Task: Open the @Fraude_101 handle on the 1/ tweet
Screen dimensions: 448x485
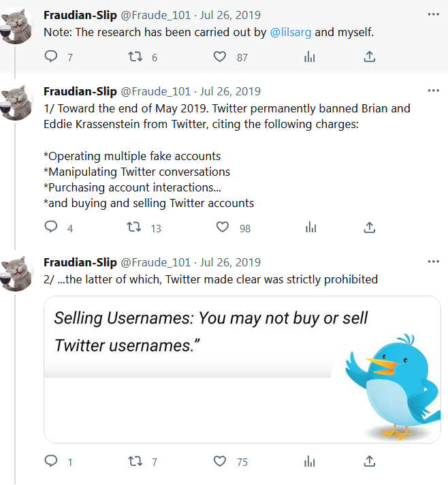Action: 155,91
